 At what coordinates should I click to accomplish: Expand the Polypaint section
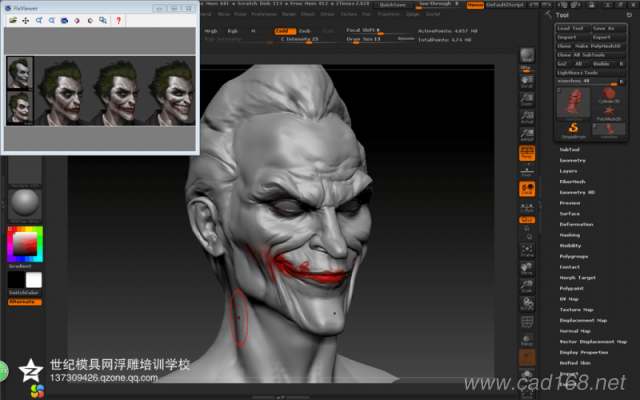coord(571,288)
